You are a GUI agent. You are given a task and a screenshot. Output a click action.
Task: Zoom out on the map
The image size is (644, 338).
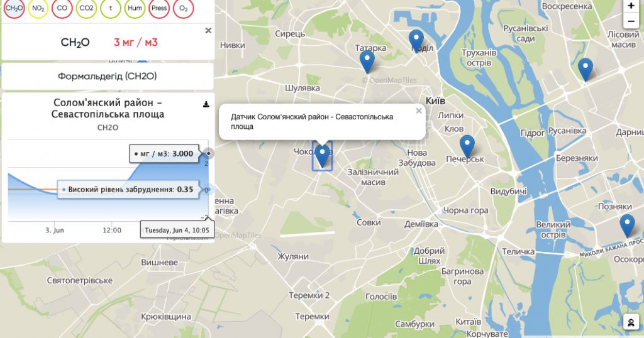pyautogui.click(x=631, y=21)
